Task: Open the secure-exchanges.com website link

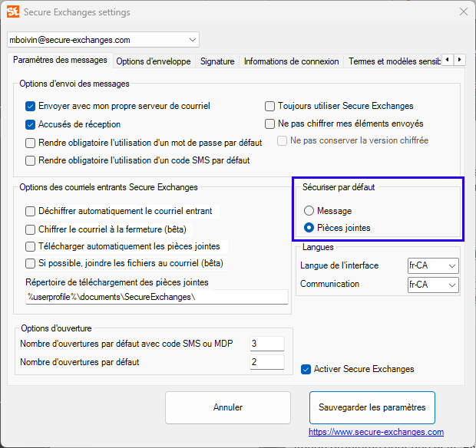Action: click(376, 432)
